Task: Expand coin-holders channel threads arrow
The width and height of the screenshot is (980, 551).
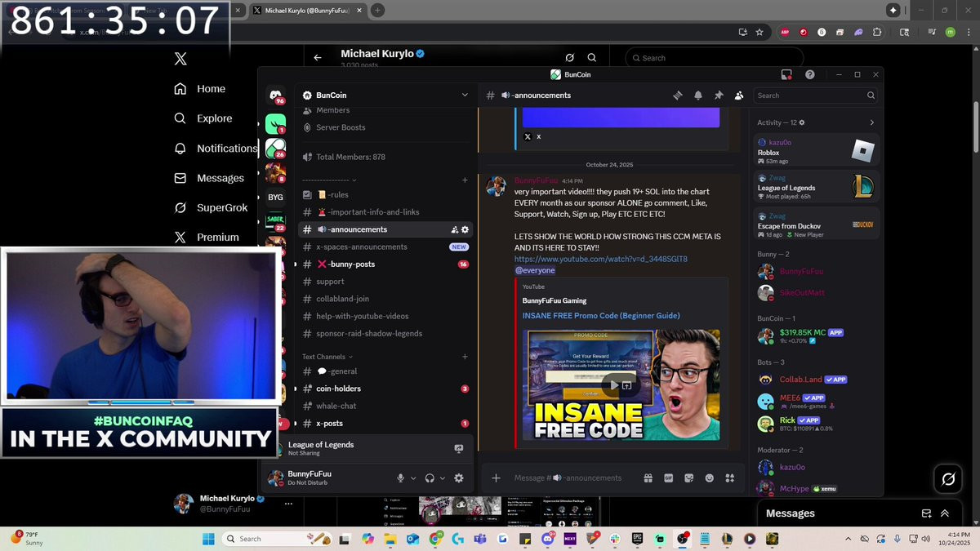Action: [x=296, y=389]
